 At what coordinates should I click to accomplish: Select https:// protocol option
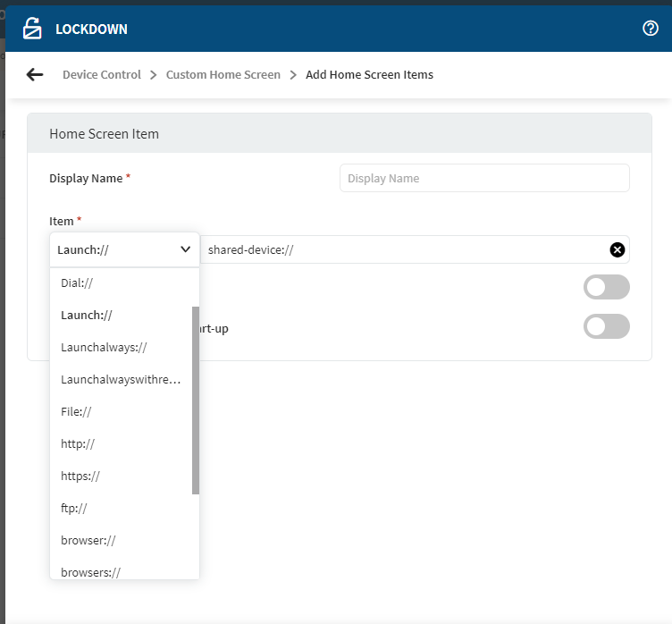(80, 476)
